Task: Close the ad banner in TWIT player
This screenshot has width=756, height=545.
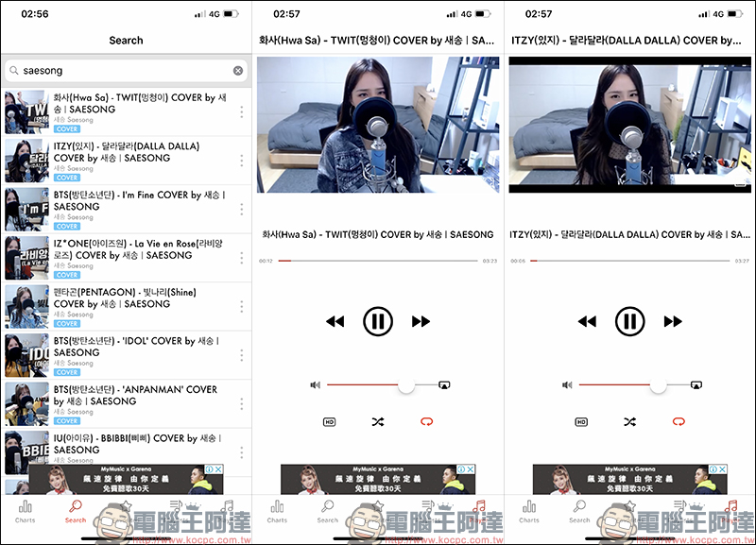Action: click(471, 469)
